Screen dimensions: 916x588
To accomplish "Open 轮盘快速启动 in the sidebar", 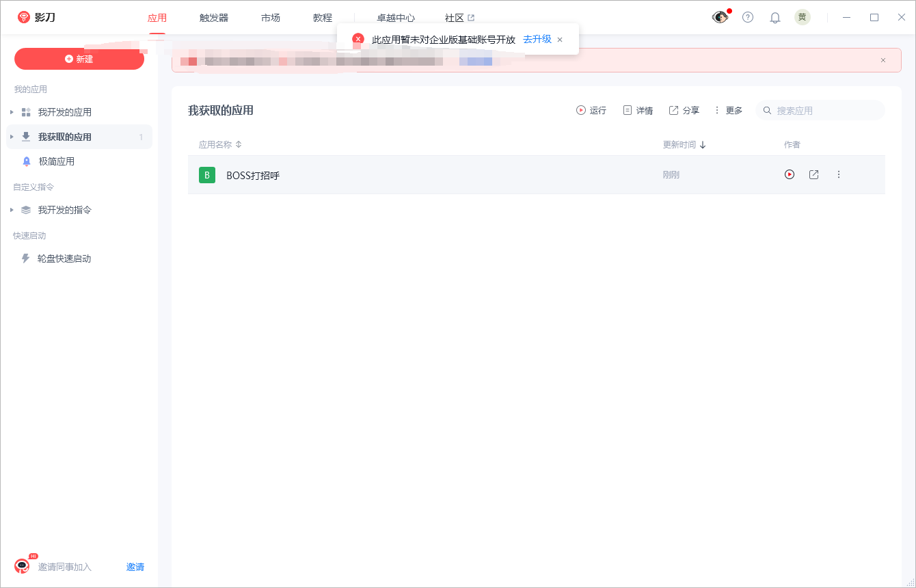I will click(64, 258).
